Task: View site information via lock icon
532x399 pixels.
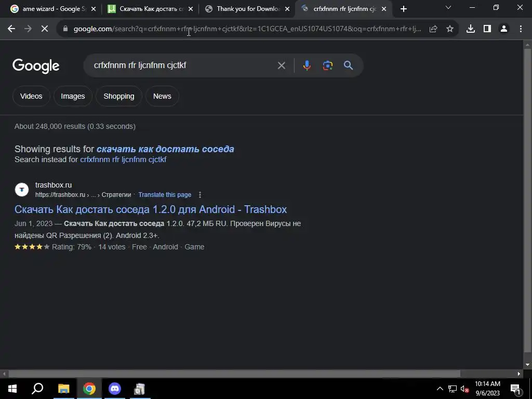Action: pyautogui.click(x=65, y=29)
